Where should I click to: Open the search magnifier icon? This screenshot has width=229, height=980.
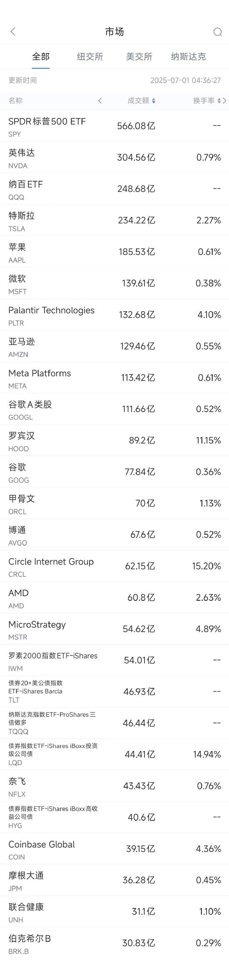point(217,32)
